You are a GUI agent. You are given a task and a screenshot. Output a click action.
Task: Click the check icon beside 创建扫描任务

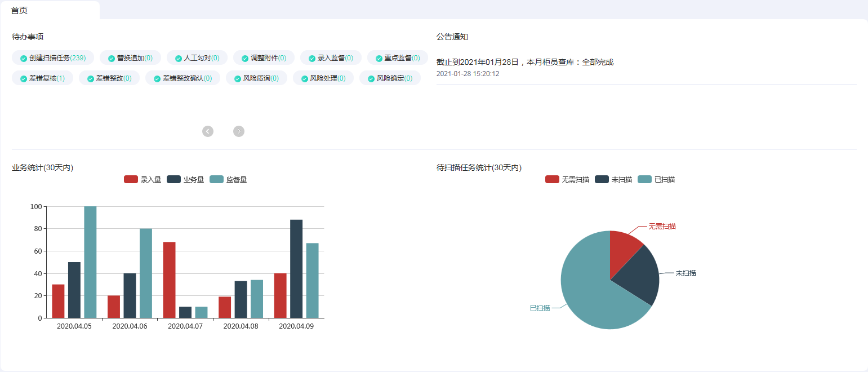click(24, 58)
